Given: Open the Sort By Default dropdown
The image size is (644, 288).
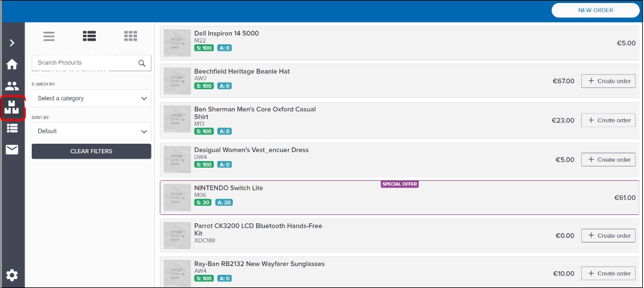Looking at the screenshot, I should tap(92, 131).
